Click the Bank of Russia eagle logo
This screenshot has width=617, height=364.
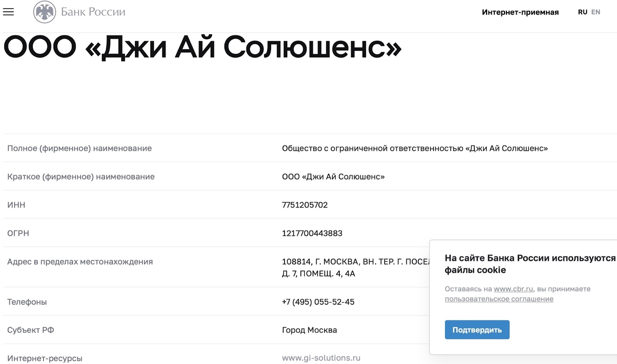(x=44, y=12)
